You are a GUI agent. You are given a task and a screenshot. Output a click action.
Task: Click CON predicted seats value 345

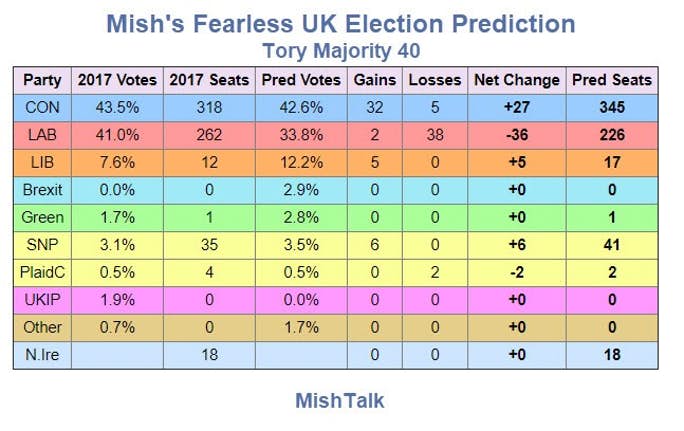coord(612,108)
